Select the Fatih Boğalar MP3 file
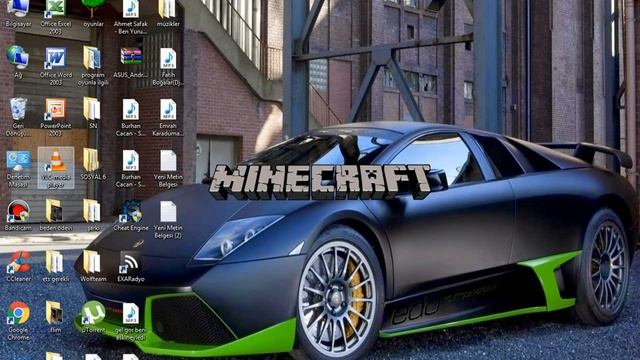Image resolution: width=640 pixels, height=360 pixels. click(x=168, y=67)
